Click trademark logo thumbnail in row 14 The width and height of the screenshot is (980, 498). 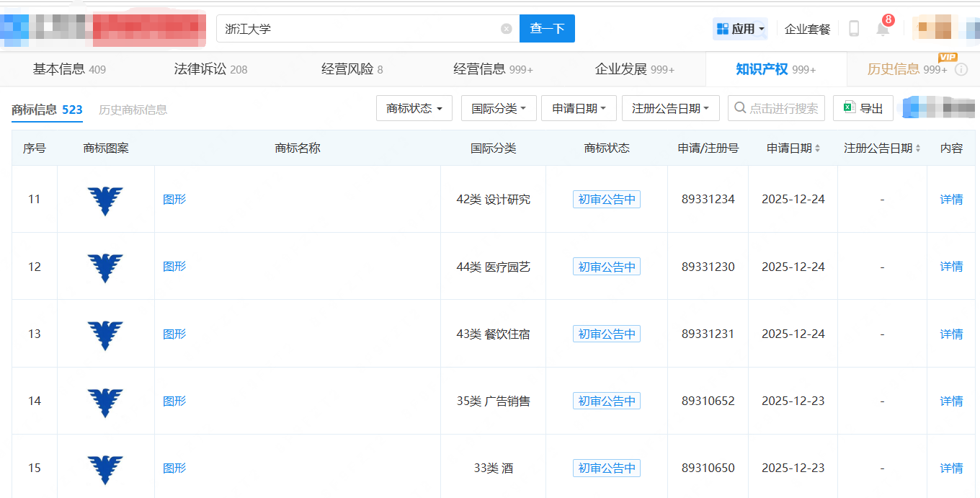105,402
